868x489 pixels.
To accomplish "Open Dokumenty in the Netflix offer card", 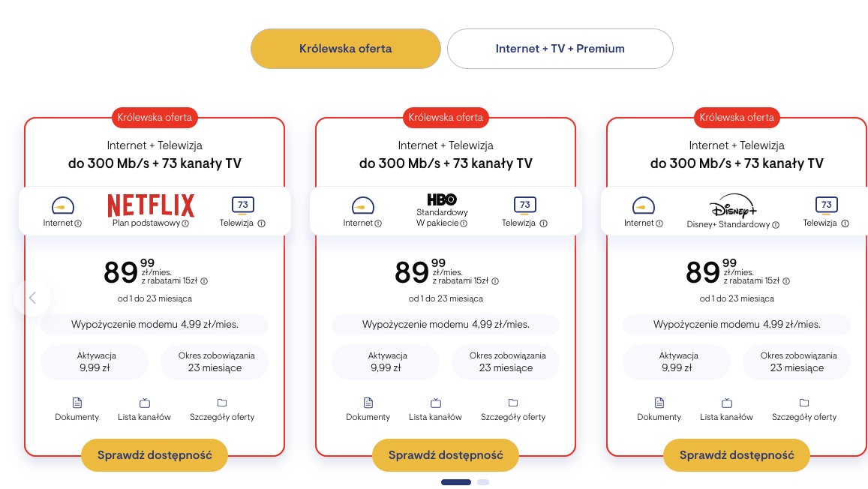I will (x=77, y=409).
